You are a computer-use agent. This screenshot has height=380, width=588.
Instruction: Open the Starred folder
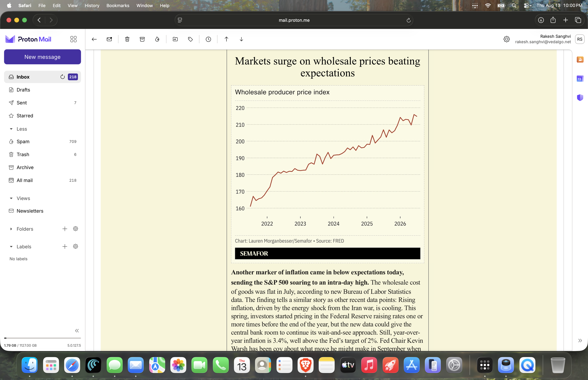pyautogui.click(x=42, y=116)
